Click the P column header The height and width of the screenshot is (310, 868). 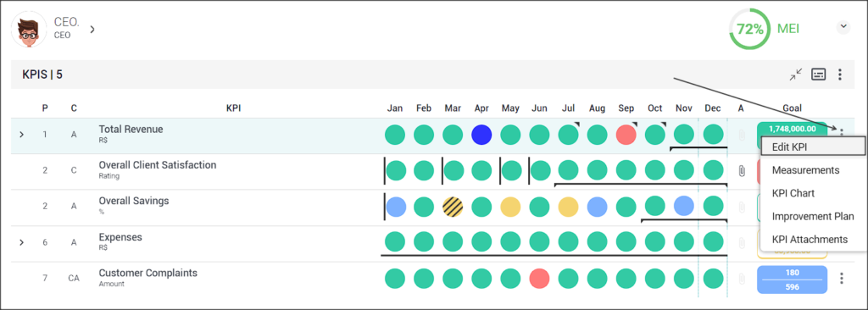click(x=45, y=108)
